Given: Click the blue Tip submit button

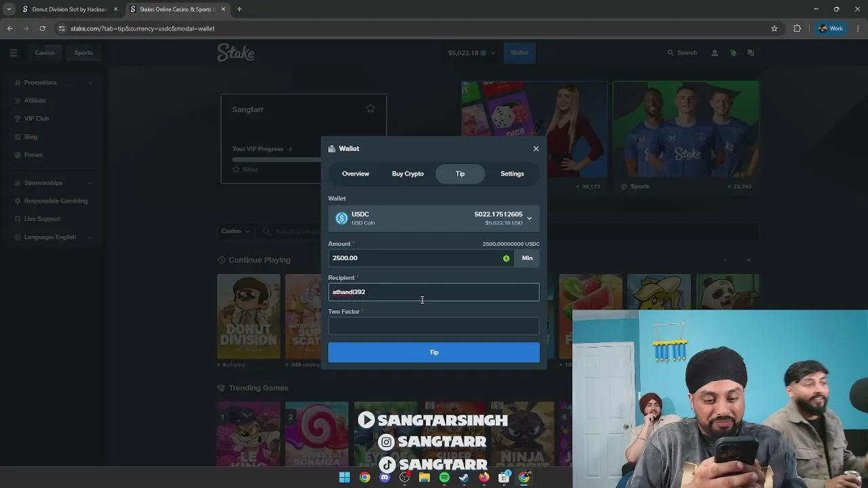Looking at the screenshot, I should 434,352.
